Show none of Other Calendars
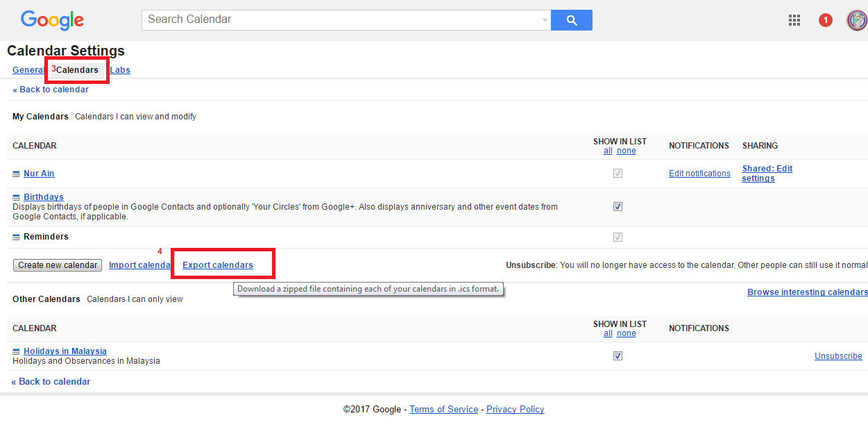This screenshot has height=427, width=868. pyautogui.click(x=627, y=333)
